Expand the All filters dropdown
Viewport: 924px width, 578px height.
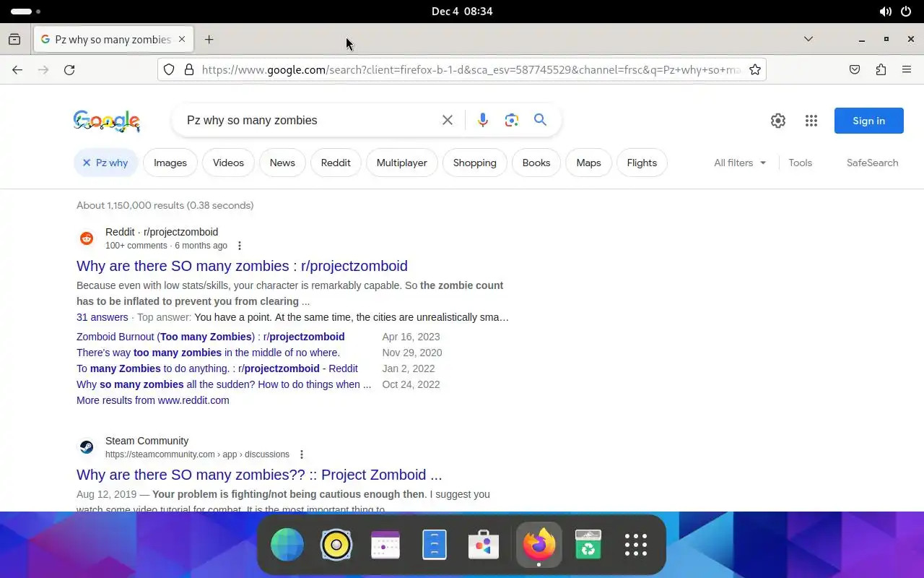tap(740, 163)
